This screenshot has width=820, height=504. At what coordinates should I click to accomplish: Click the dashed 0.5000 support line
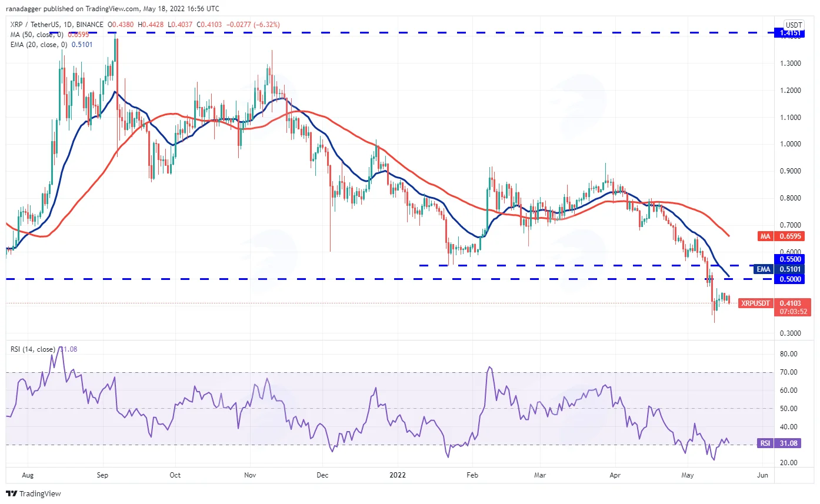pos(388,279)
